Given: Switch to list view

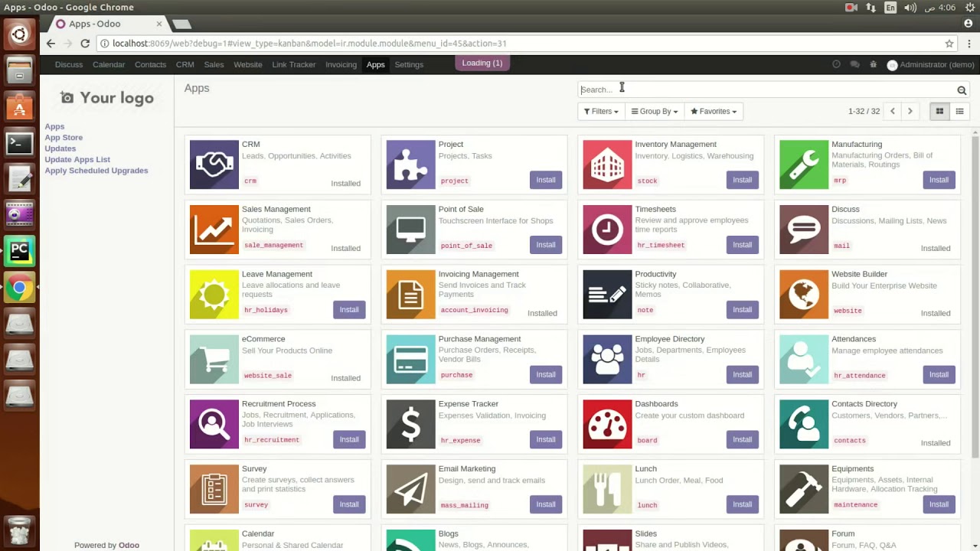Looking at the screenshot, I should [x=959, y=112].
